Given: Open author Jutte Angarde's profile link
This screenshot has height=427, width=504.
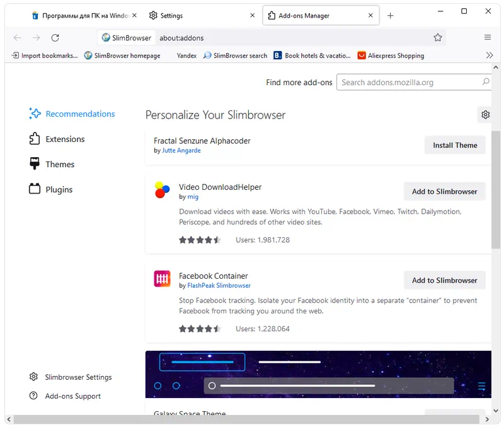Looking at the screenshot, I should click(x=181, y=150).
